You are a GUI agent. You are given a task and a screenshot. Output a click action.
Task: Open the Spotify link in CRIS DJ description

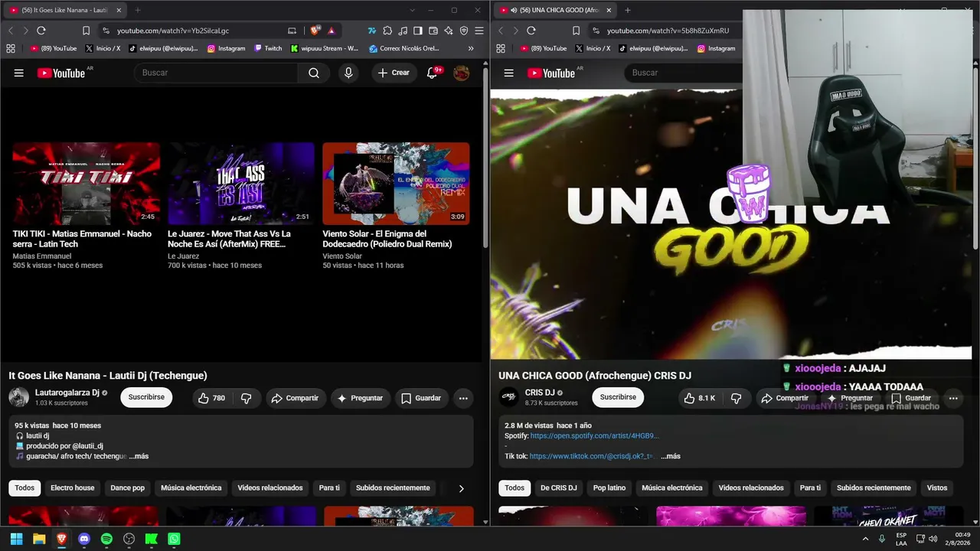(x=594, y=436)
